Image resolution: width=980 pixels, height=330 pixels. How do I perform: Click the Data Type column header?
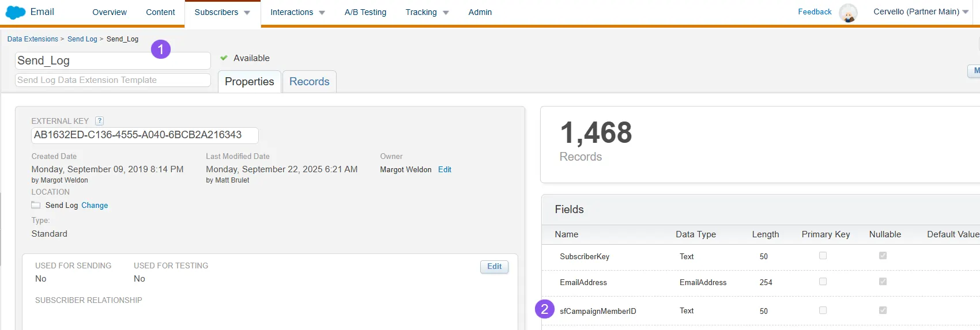coord(696,234)
